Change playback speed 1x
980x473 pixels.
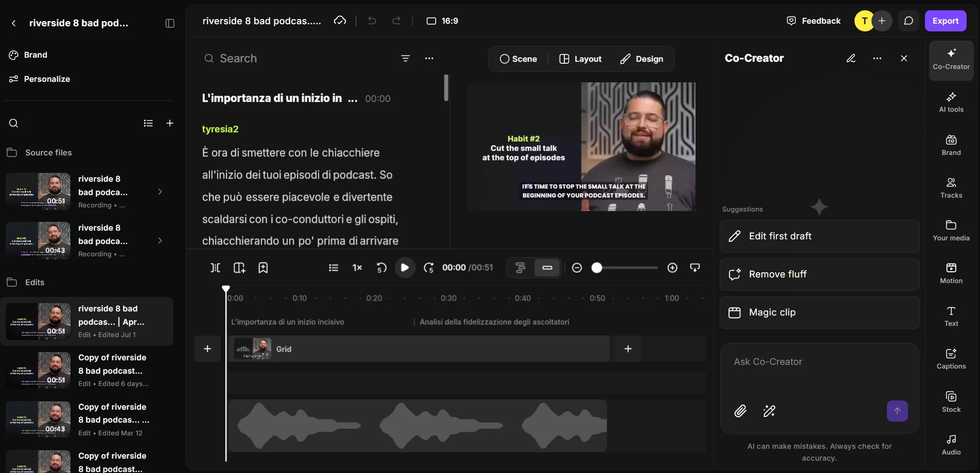[x=357, y=268]
